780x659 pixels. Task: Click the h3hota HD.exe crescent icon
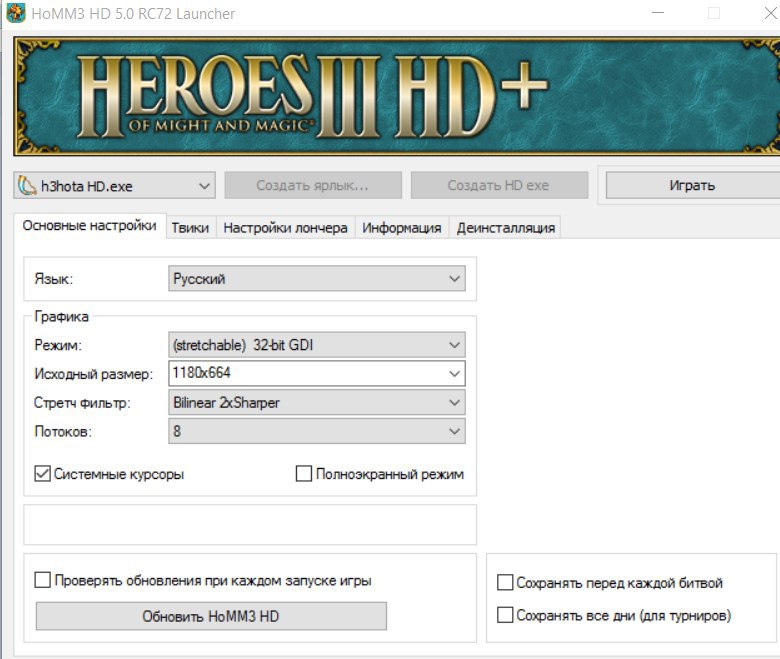[x=27, y=186]
